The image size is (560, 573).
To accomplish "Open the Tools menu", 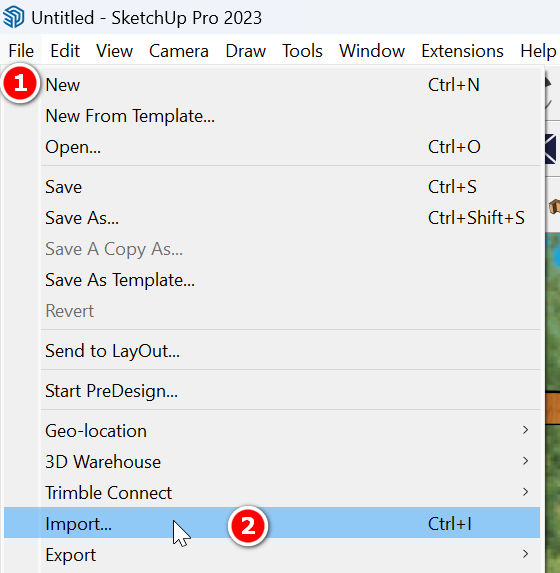I will (302, 51).
